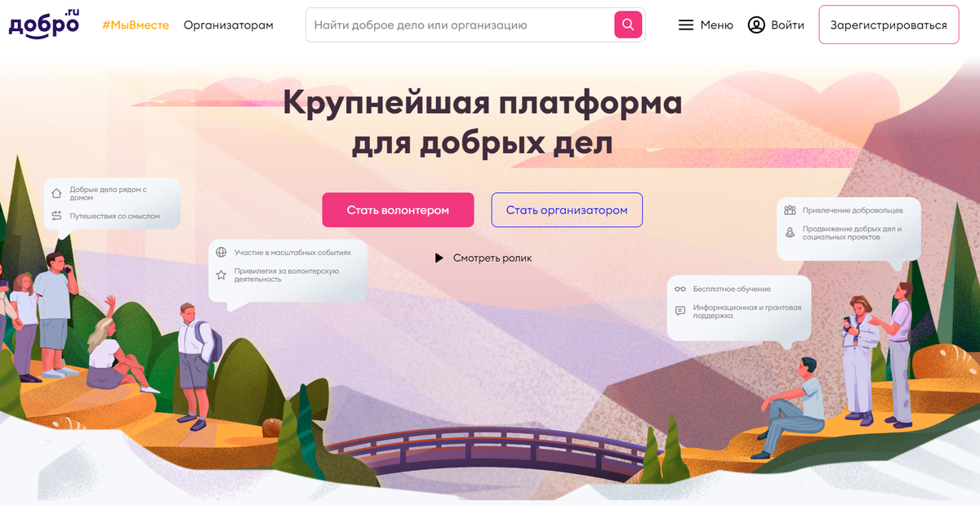
Task: Click the user profile icon beside Войти
Action: tap(756, 25)
